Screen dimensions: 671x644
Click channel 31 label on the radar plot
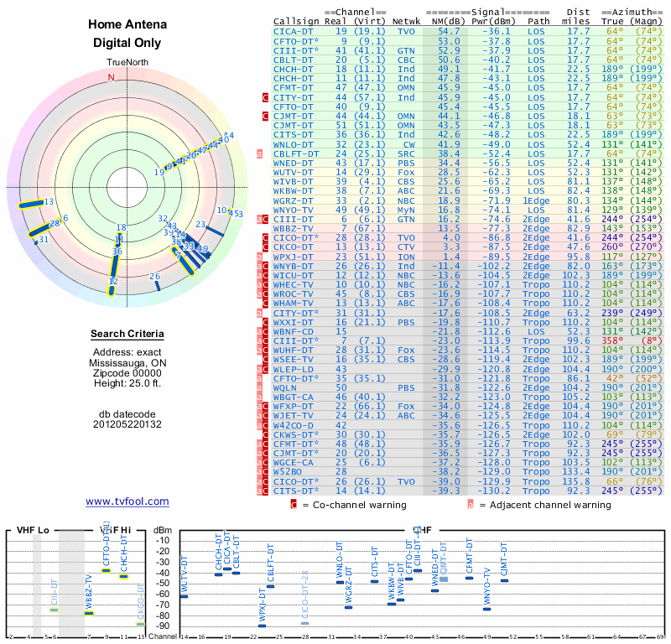(44, 240)
